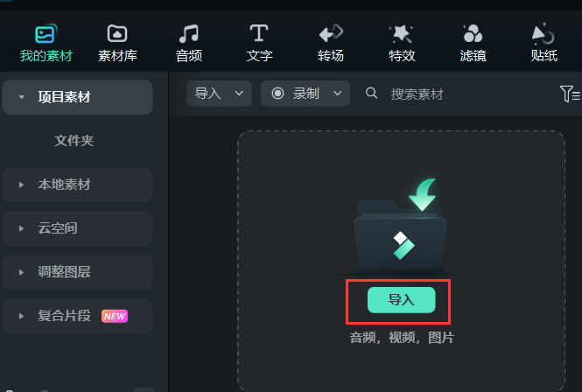Click the 贴纸 label text

click(544, 56)
